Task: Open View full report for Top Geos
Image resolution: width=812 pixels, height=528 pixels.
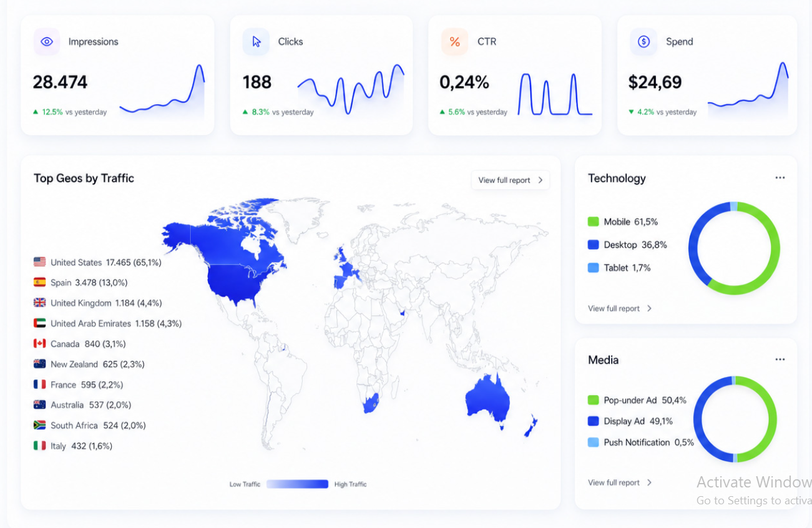Action: pos(511,180)
